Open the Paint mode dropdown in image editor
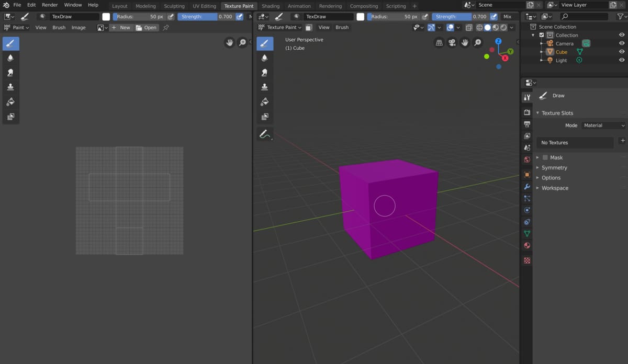The image size is (628, 364). click(16, 27)
